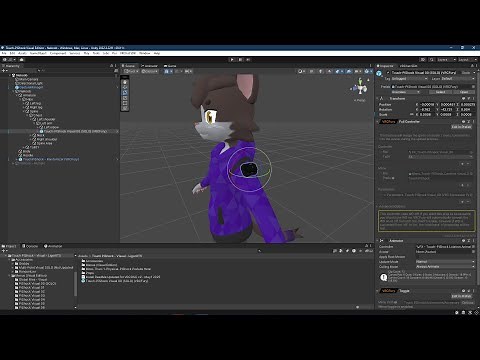The image size is (480, 360).
Task: Switch to the Project tab
Action: point(9,246)
